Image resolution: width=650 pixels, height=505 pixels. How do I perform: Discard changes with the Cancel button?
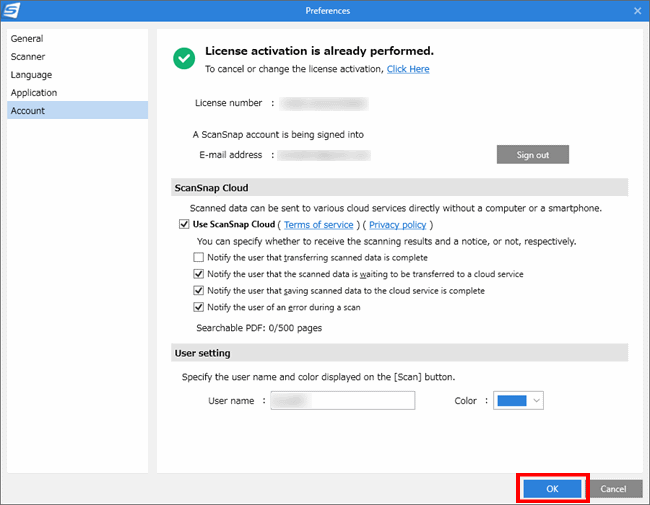(x=613, y=489)
